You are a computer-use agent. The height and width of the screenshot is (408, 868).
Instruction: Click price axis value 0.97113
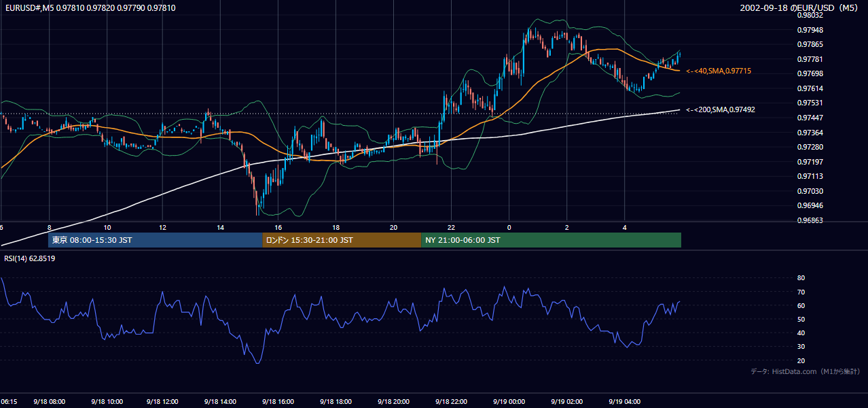[x=810, y=176]
